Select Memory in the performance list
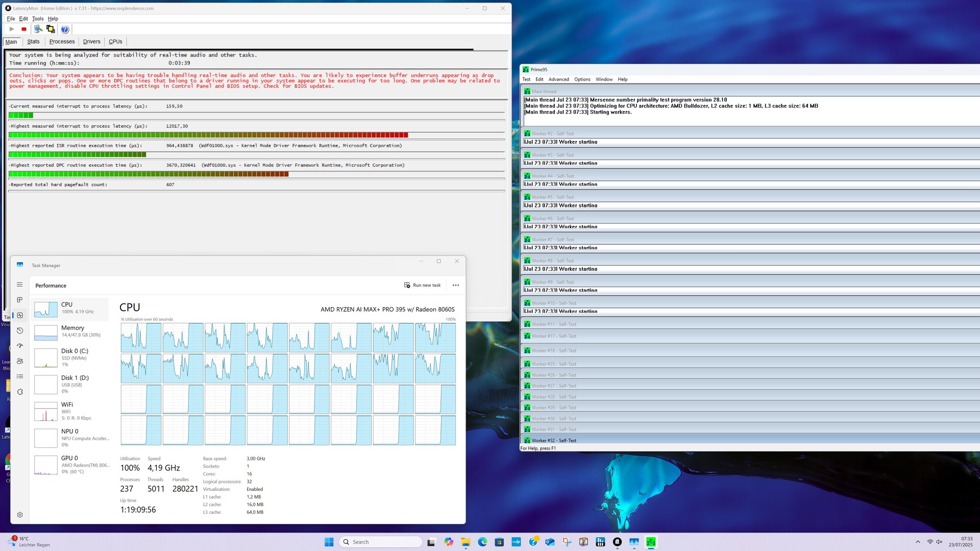This screenshot has height=551, width=980. (71, 331)
